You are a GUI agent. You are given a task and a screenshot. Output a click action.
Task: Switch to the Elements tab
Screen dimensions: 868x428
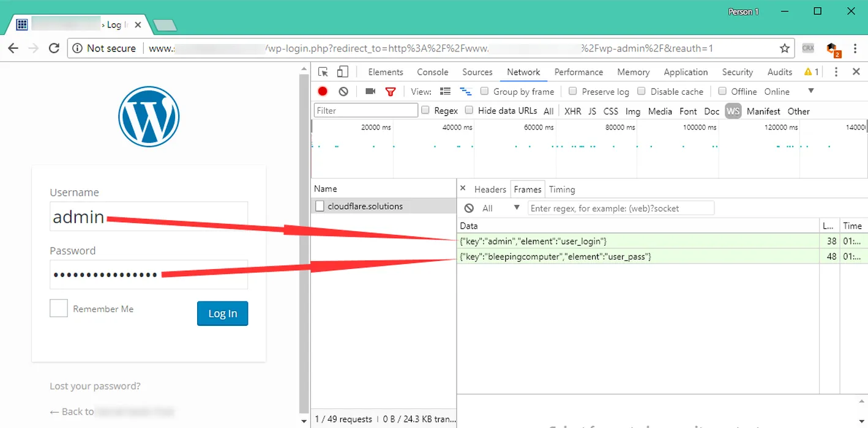coord(386,72)
